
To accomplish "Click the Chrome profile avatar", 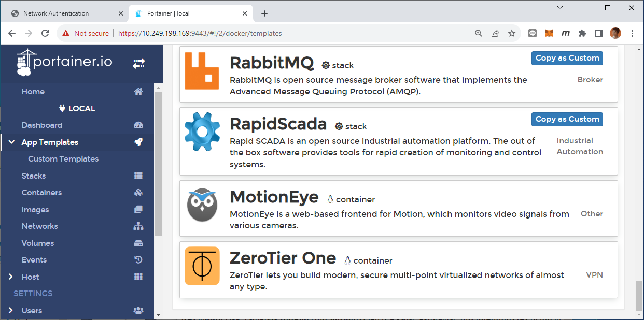I will click(615, 33).
